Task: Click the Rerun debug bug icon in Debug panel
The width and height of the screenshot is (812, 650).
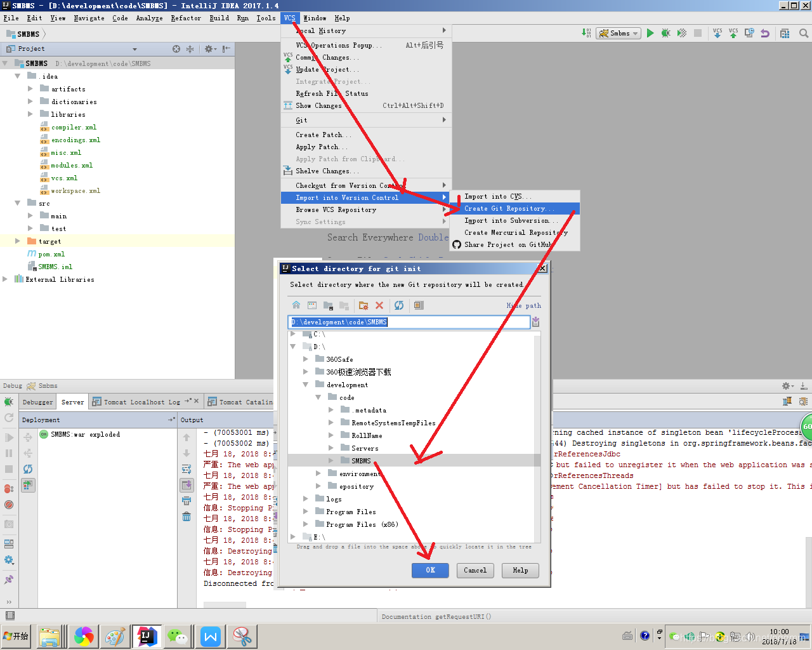Action: click(x=9, y=402)
